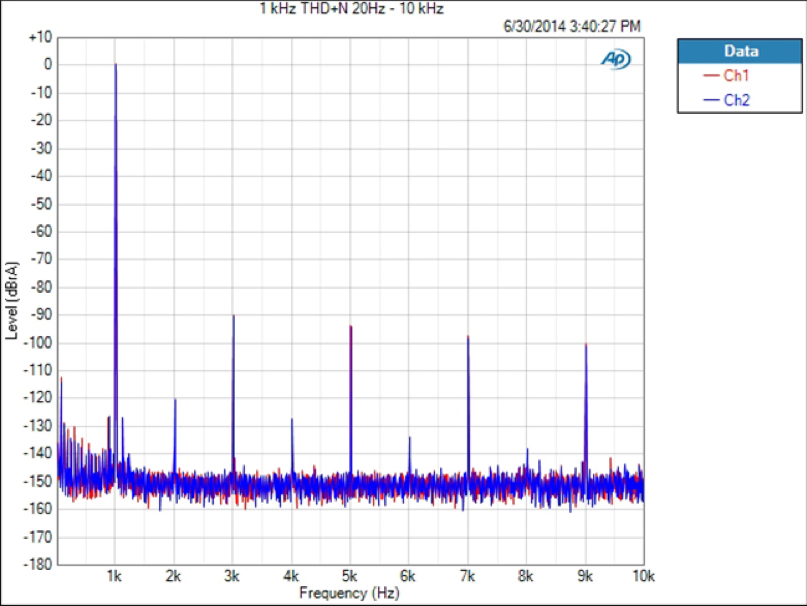Click the 5 kHz harmonic peak

click(351, 328)
